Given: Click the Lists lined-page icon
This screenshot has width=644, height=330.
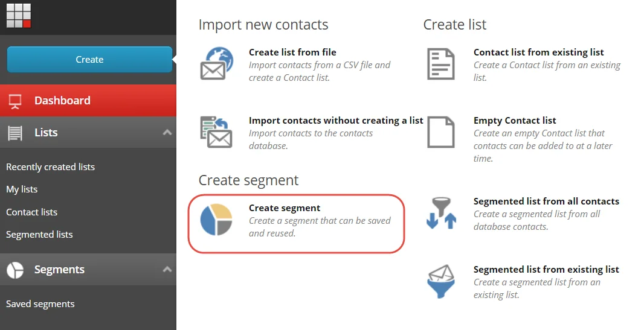Looking at the screenshot, I should (x=15, y=133).
